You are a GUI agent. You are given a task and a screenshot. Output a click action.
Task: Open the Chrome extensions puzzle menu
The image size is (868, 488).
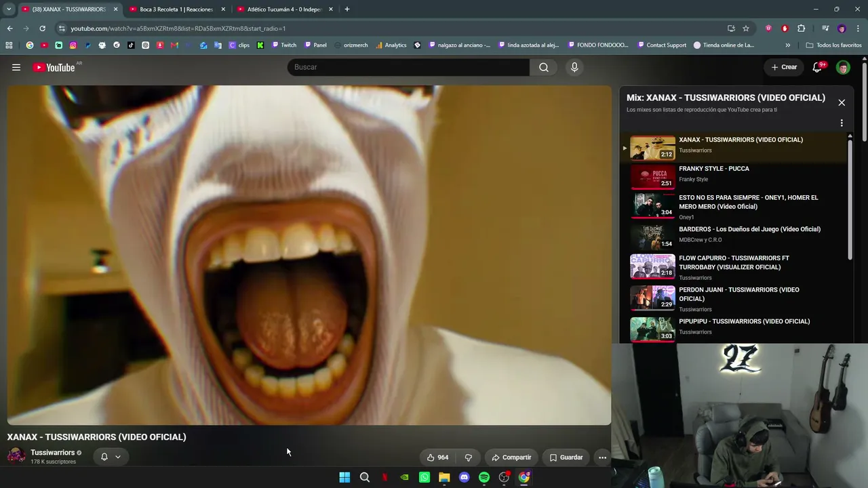(x=802, y=28)
